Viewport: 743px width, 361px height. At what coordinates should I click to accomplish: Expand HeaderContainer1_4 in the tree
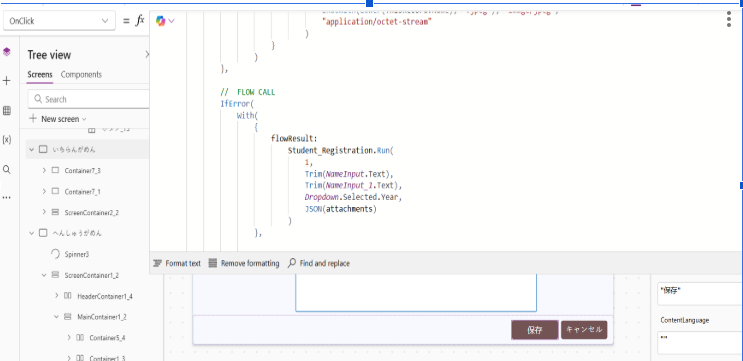click(56, 296)
